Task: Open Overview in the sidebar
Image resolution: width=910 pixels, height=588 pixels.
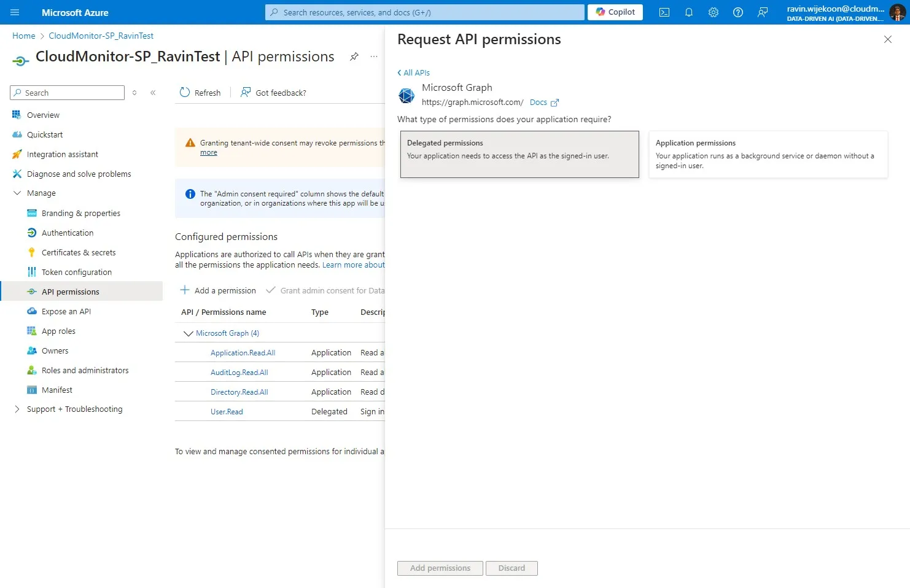Action: (43, 115)
